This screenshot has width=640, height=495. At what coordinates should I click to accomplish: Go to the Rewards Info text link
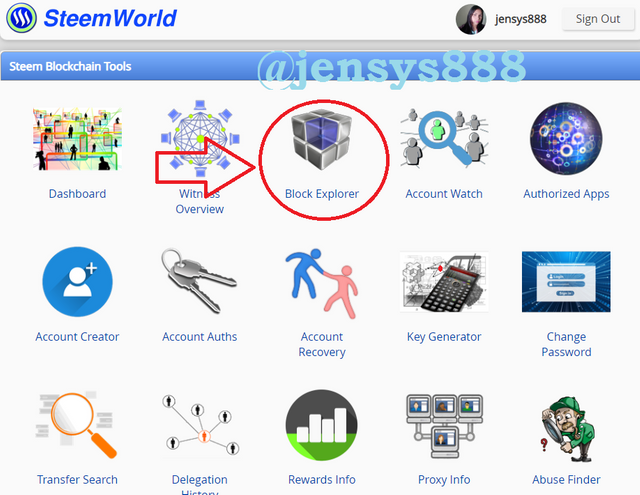click(322, 479)
